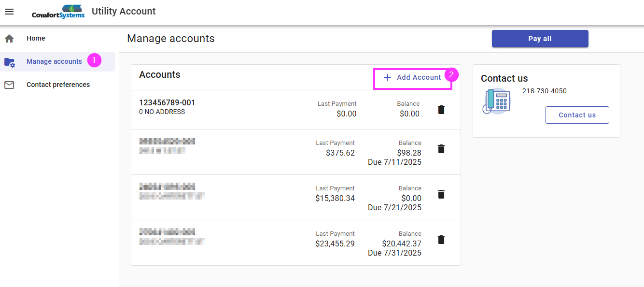This screenshot has height=287, width=644.
Task: Click the ComfortSystems logo
Action: pyautogui.click(x=59, y=11)
